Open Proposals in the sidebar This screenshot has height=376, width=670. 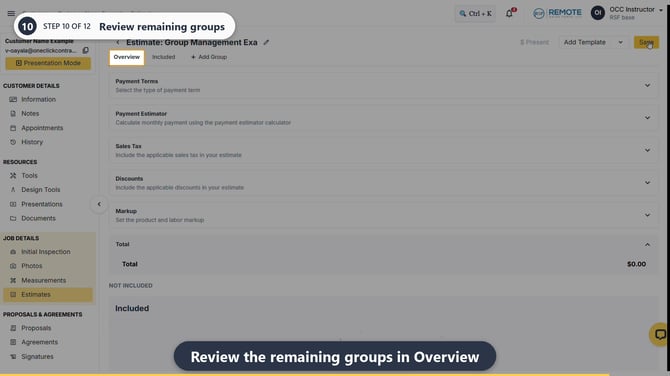[36, 328]
